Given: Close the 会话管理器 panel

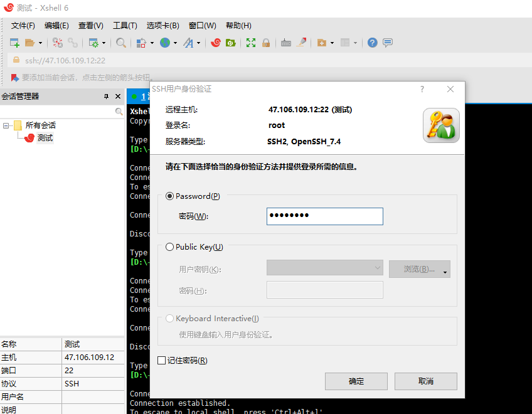Looking at the screenshot, I should pyautogui.click(x=118, y=97).
